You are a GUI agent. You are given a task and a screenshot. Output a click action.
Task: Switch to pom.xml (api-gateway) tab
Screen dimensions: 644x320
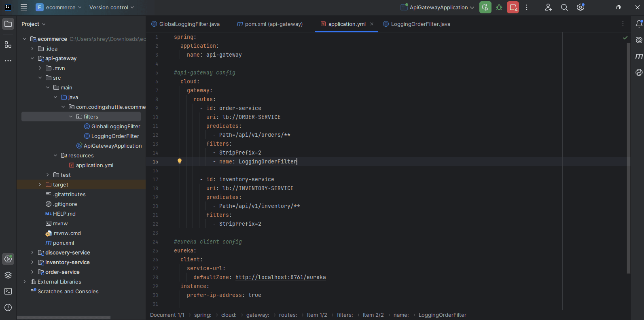pos(270,24)
